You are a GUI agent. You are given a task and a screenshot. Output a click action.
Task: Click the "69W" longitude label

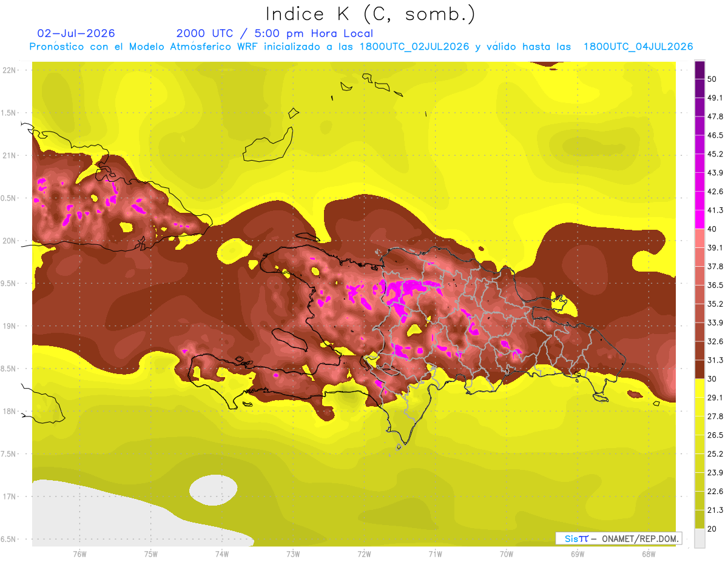[x=578, y=554]
